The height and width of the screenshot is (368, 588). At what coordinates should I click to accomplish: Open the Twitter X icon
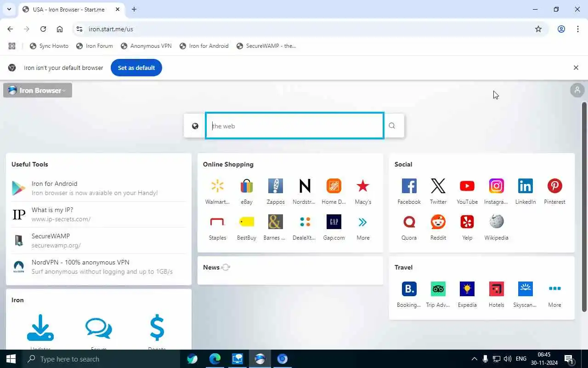(438, 186)
